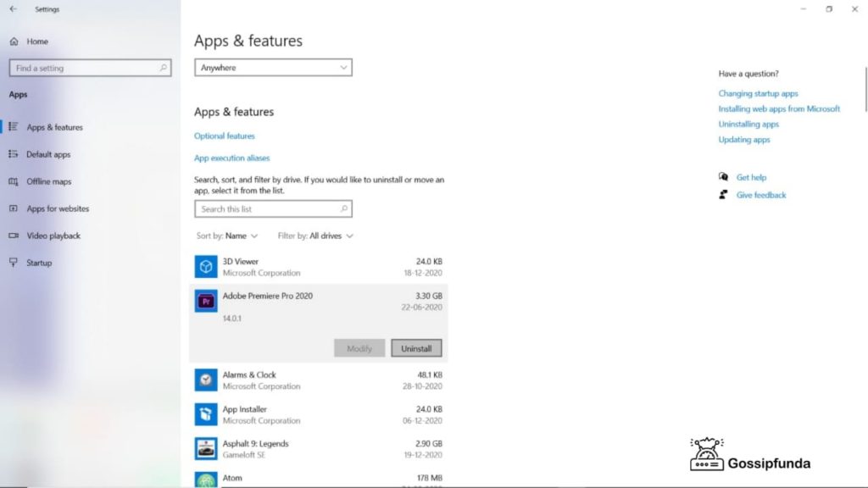The width and height of the screenshot is (868, 488).
Task: Click the 48.1 KB size of Alarms & Clock
Action: (430, 375)
